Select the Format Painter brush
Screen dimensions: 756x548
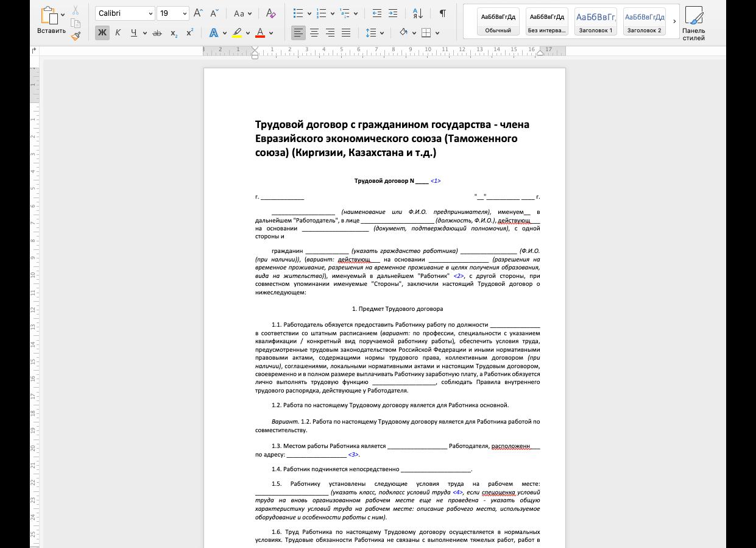coord(76,35)
